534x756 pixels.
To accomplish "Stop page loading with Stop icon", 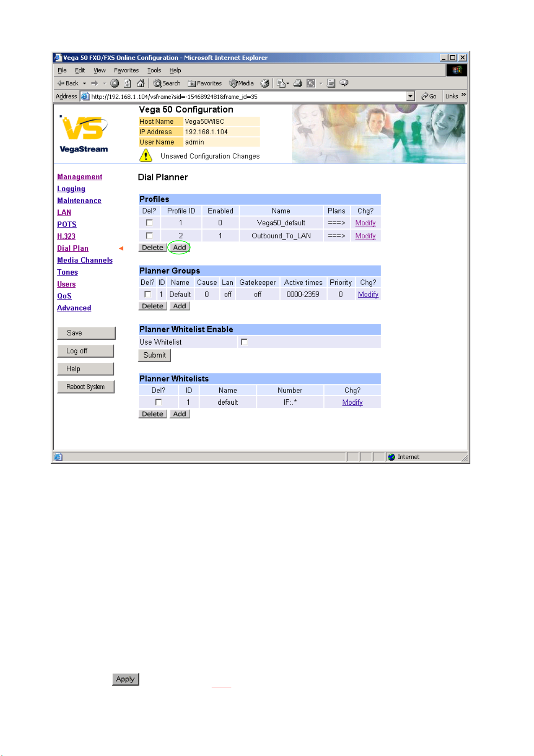I will coord(115,83).
